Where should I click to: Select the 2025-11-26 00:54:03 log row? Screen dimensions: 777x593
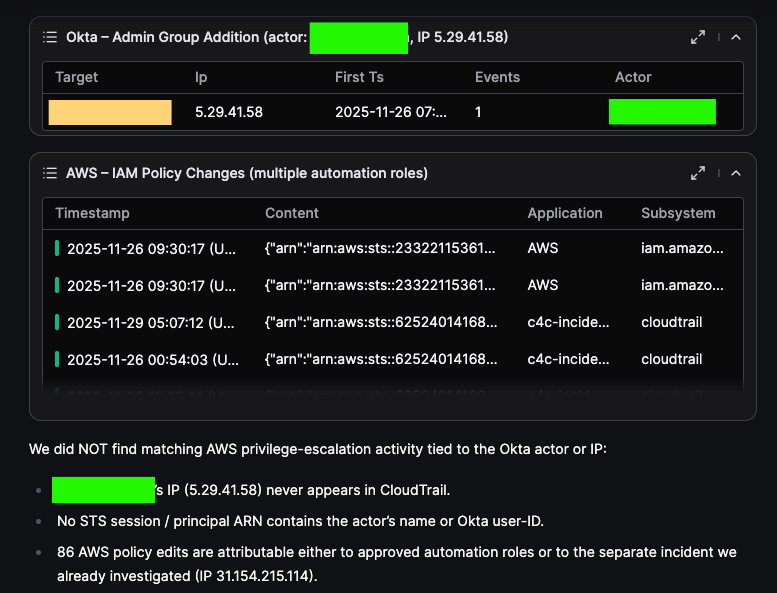coord(151,359)
